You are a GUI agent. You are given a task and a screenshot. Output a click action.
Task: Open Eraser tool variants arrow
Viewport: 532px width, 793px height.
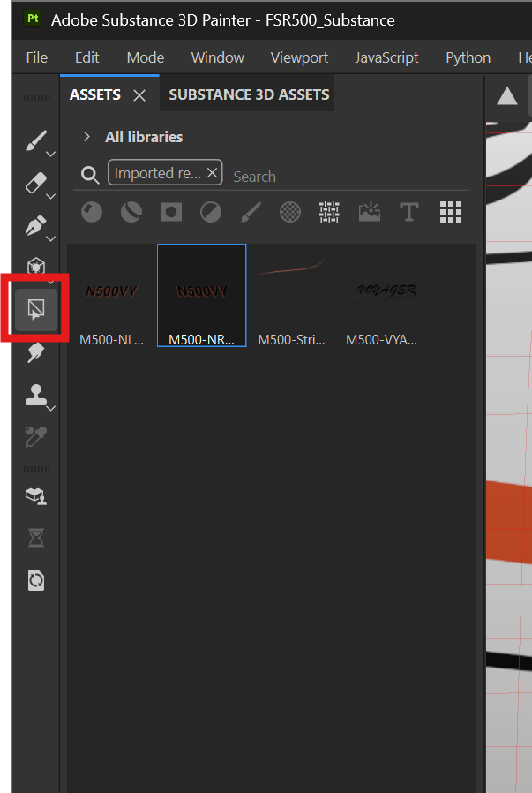tap(50, 196)
